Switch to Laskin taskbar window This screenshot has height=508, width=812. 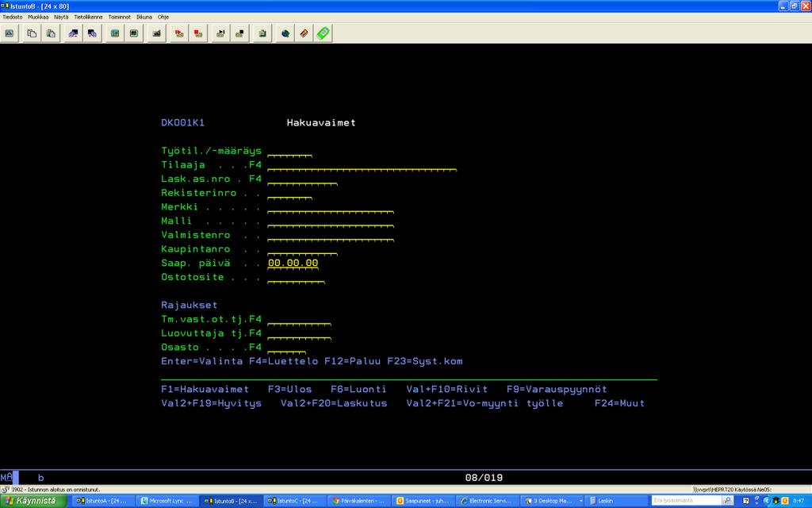pos(615,501)
